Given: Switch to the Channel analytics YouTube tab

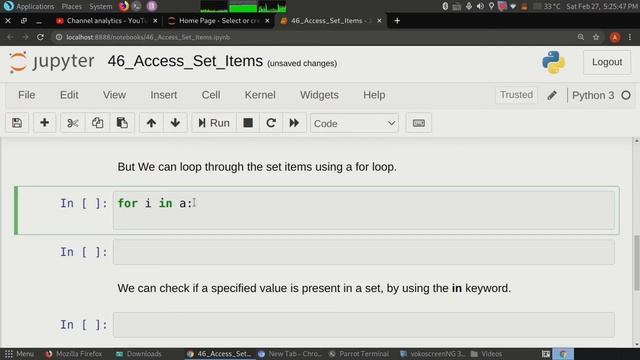Looking at the screenshot, I should pyautogui.click(x=106, y=20).
